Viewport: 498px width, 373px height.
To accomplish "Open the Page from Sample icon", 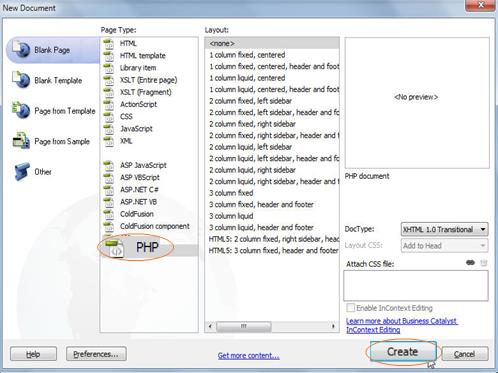I will 21,141.
